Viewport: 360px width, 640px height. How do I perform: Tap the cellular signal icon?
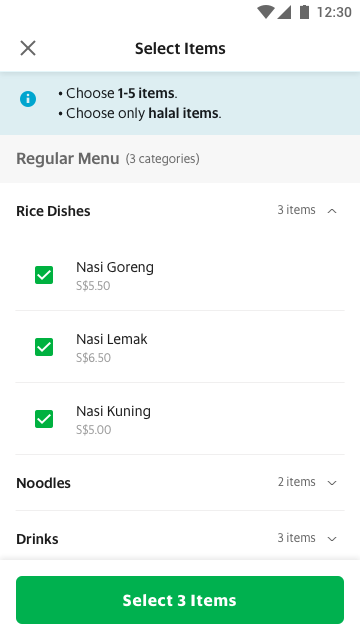[x=284, y=12]
